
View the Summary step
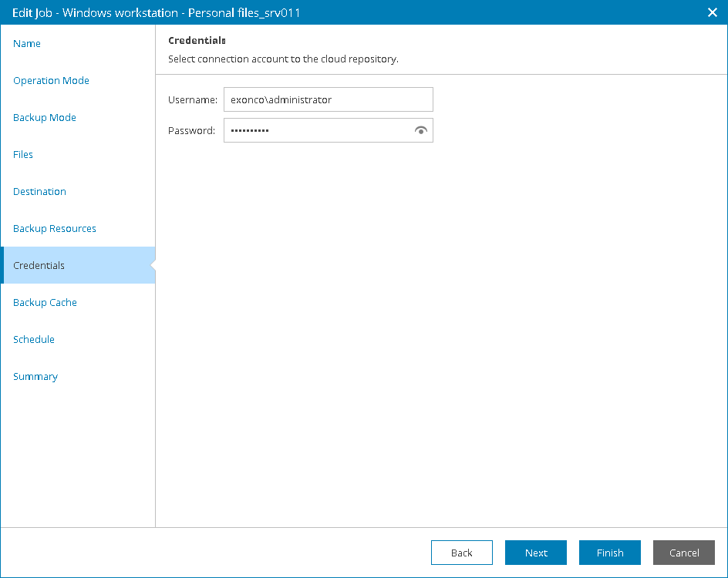(x=35, y=377)
